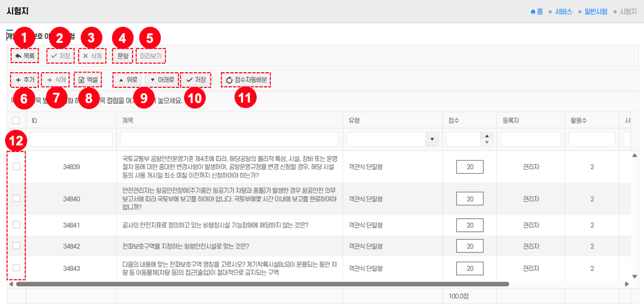This screenshot has height=306, width=644.
Task: Click the horizontal scrollbar of the table
Action: coord(262,284)
